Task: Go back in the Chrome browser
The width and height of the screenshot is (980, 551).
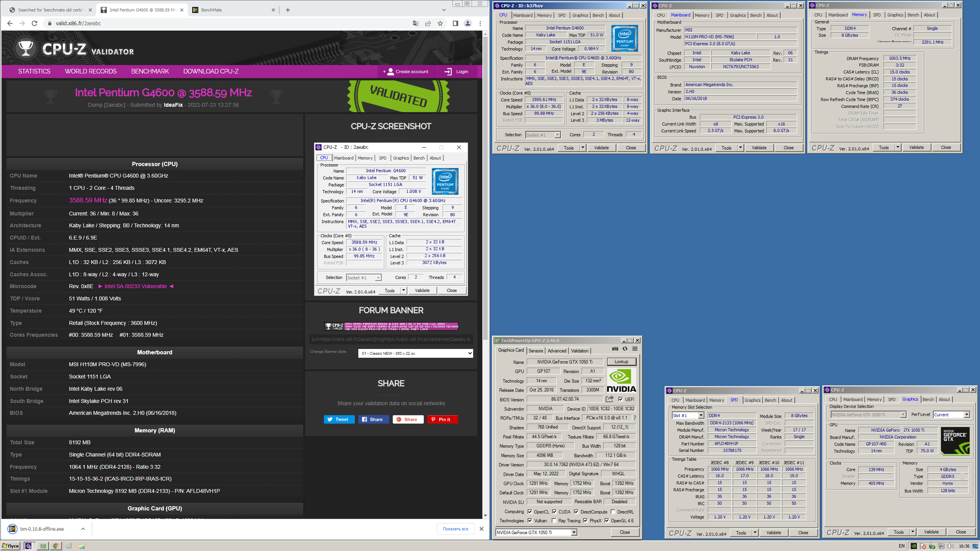Action: pos(10,23)
